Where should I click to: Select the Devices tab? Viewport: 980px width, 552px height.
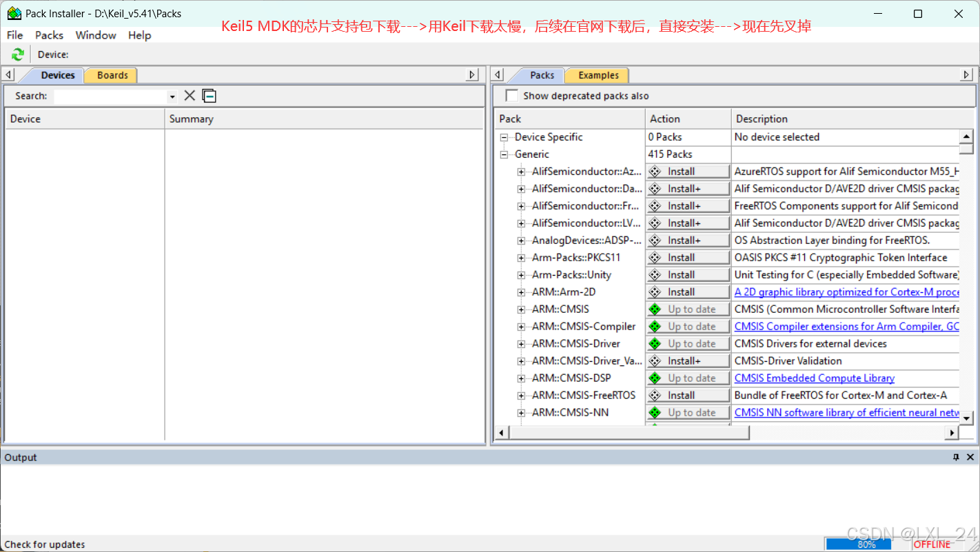click(58, 75)
